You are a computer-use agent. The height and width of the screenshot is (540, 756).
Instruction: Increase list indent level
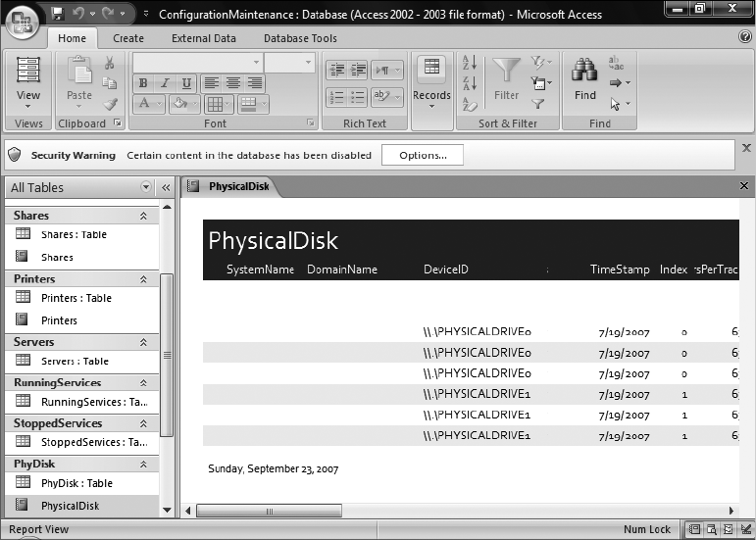358,71
